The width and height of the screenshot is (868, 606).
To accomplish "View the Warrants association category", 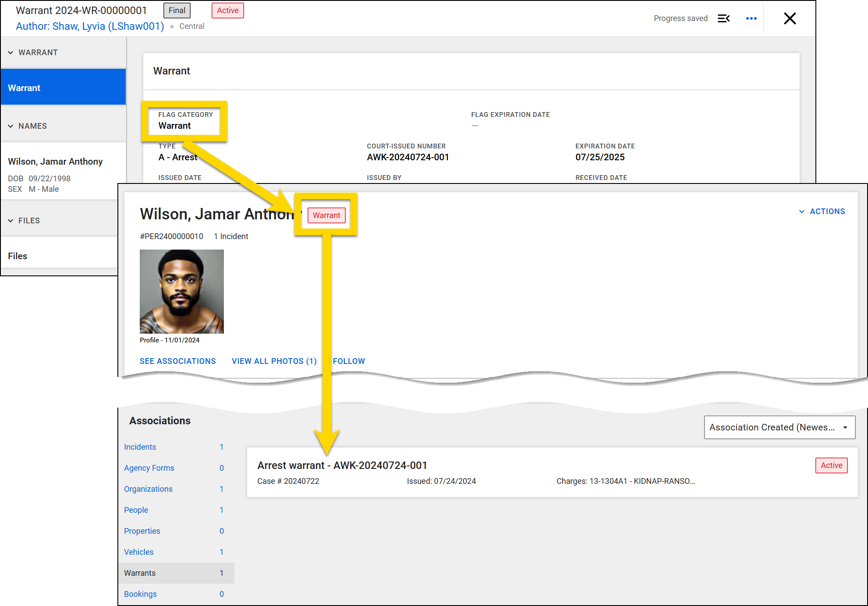I will pyautogui.click(x=140, y=573).
